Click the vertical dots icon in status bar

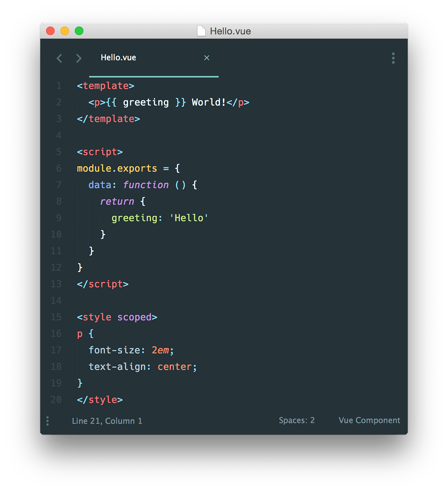[x=47, y=421]
